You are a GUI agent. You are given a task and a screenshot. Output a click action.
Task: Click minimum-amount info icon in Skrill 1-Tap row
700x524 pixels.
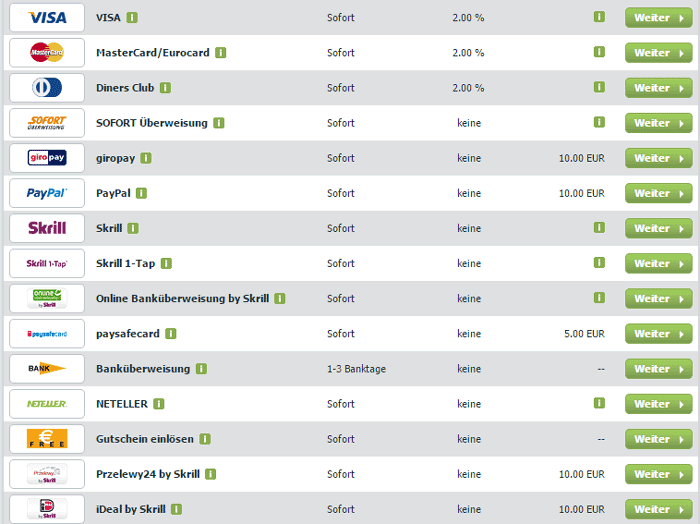click(599, 262)
